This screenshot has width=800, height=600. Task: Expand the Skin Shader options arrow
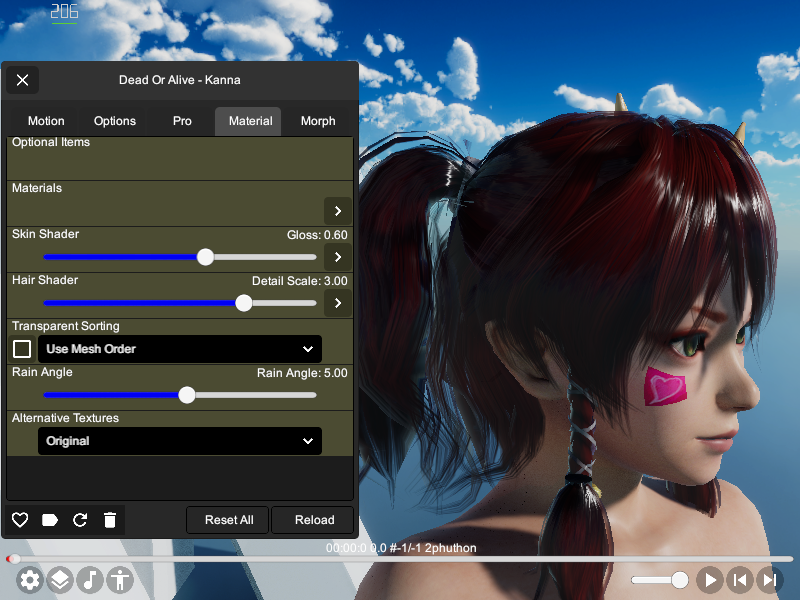[x=338, y=257]
